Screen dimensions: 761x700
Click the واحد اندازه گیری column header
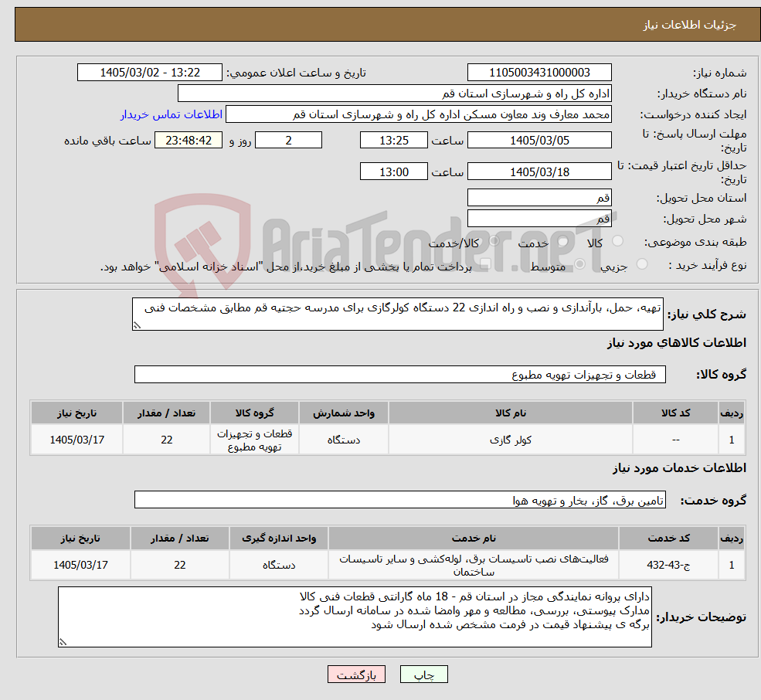click(x=279, y=539)
